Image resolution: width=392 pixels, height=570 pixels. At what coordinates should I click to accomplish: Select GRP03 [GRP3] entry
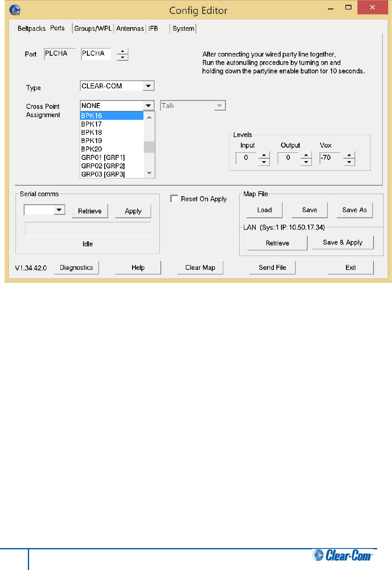pos(112,174)
